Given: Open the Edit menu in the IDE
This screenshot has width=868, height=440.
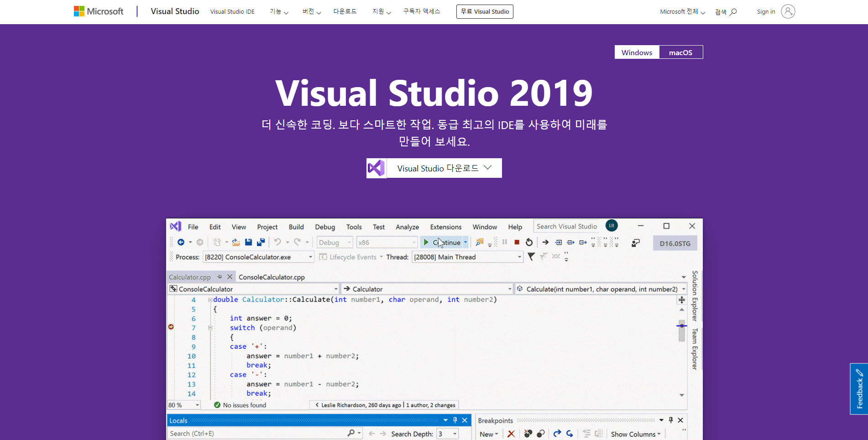Looking at the screenshot, I should [x=215, y=227].
